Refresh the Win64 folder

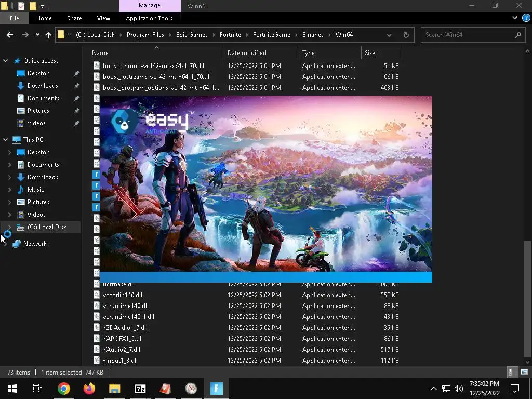point(406,35)
